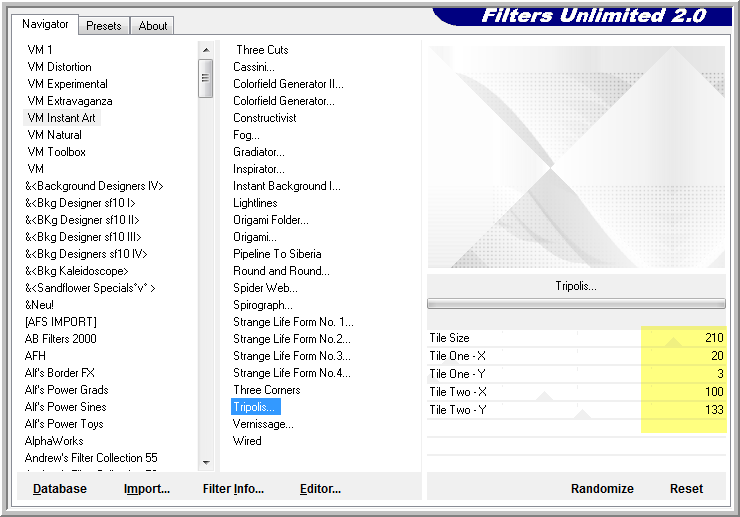The width and height of the screenshot is (740, 517).
Task: Select the [AFS IMPORT] category
Action: [x=61, y=322]
